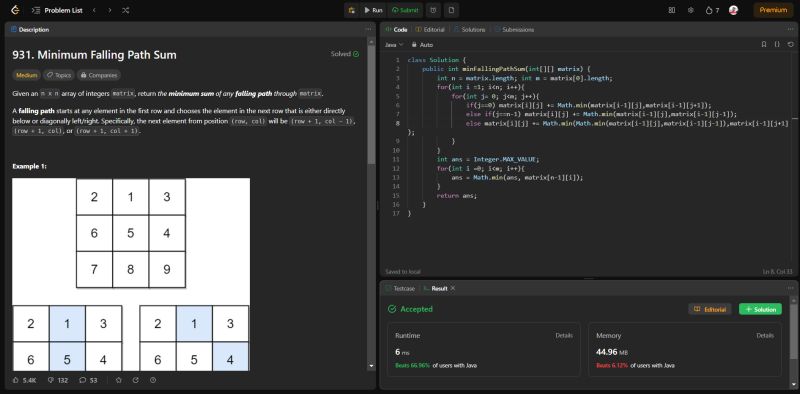Select the Description tab
This screenshot has height=394, width=800.
tap(30, 30)
